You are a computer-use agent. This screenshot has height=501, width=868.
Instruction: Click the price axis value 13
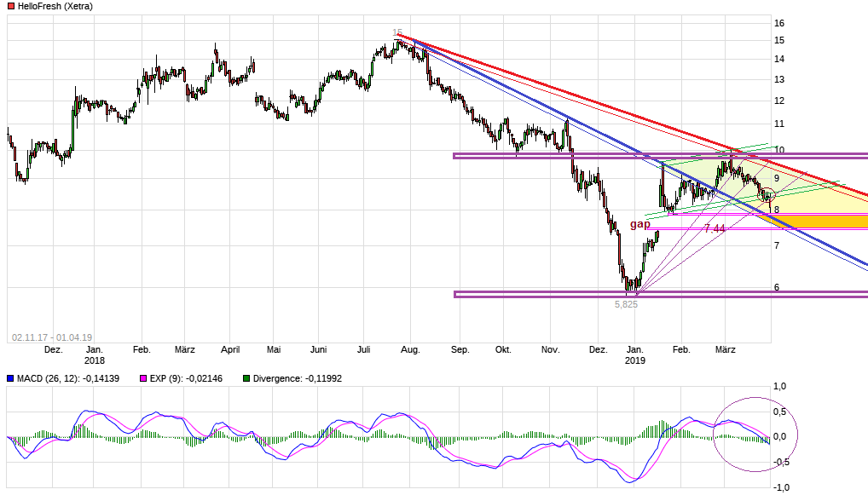coord(779,79)
